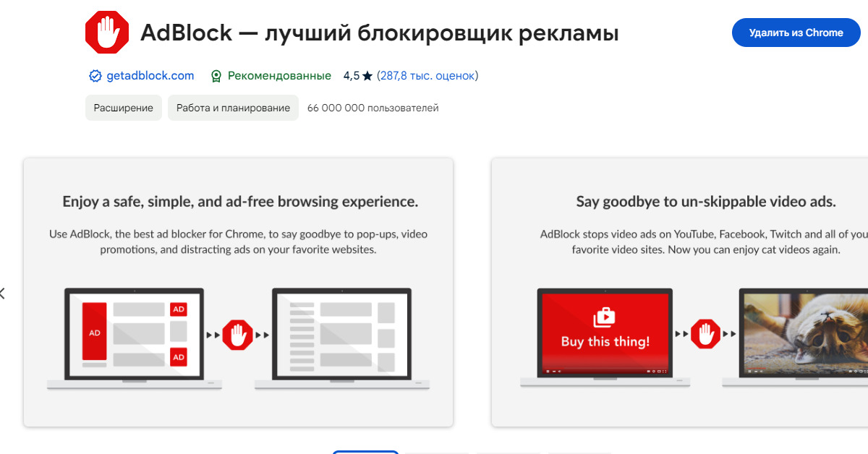Click the play icon on the red ad
This screenshot has height=454, width=868.
click(x=605, y=315)
